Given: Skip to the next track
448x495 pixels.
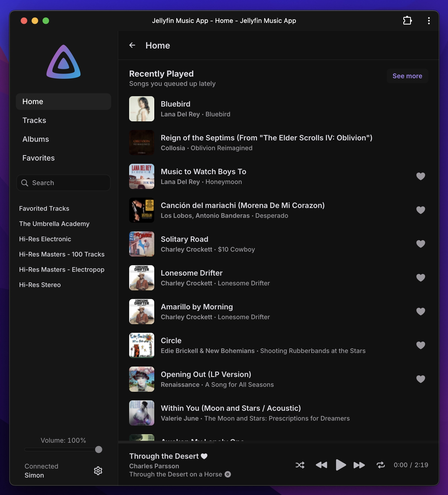Looking at the screenshot, I should pos(359,465).
